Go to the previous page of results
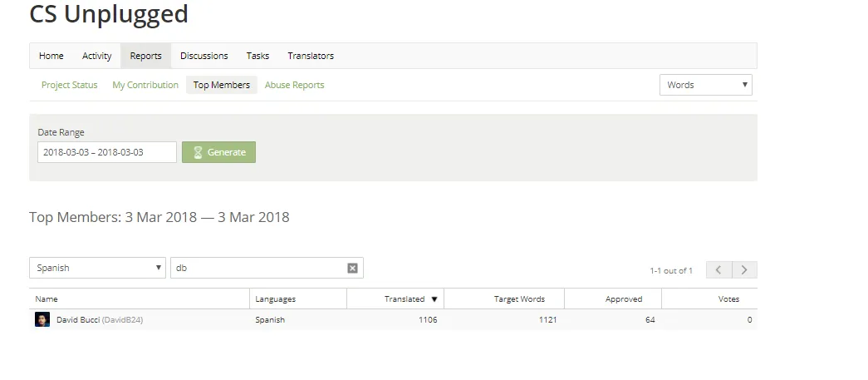Screen dimensions: 868x380 718,269
